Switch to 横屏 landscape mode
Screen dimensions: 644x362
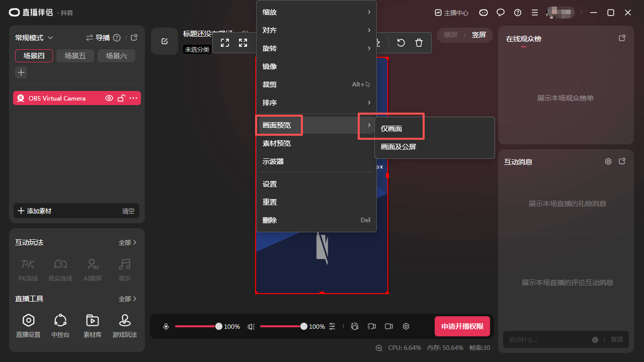(x=450, y=35)
